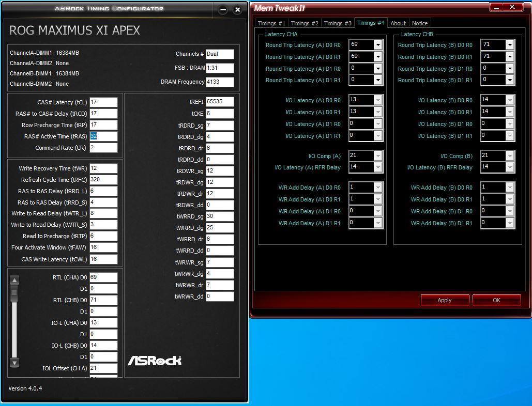Click the Apply button
The height and width of the screenshot is (406, 532).
coord(445,300)
